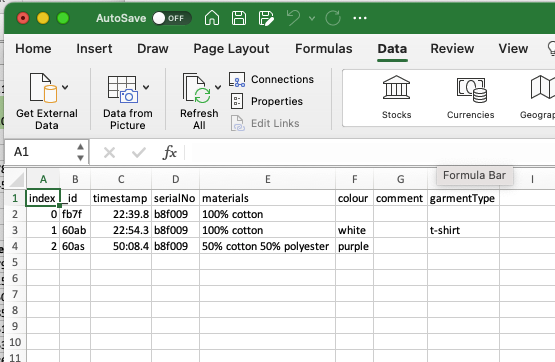Select the 'comment' header cell
The image size is (555, 362).
(x=400, y=198)
